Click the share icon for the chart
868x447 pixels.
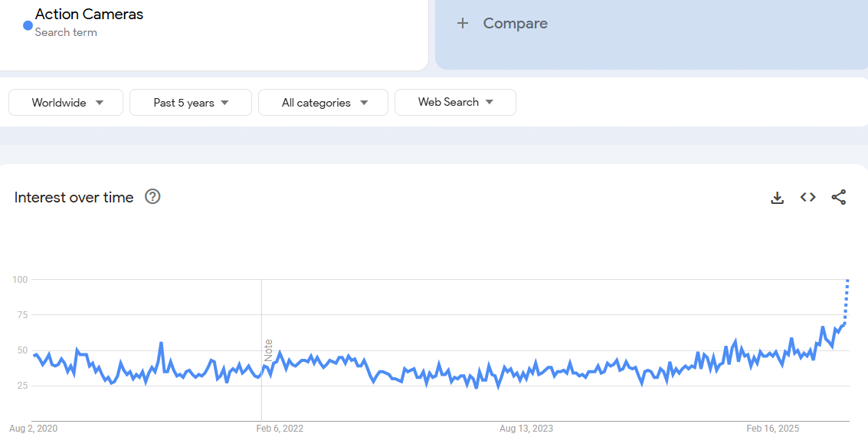pos(839,198)
